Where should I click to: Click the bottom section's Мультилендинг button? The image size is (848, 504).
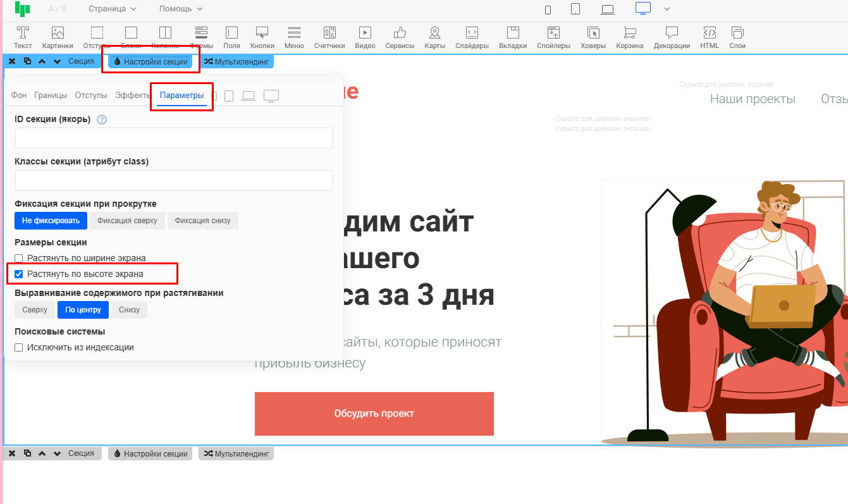coord(236,453)
